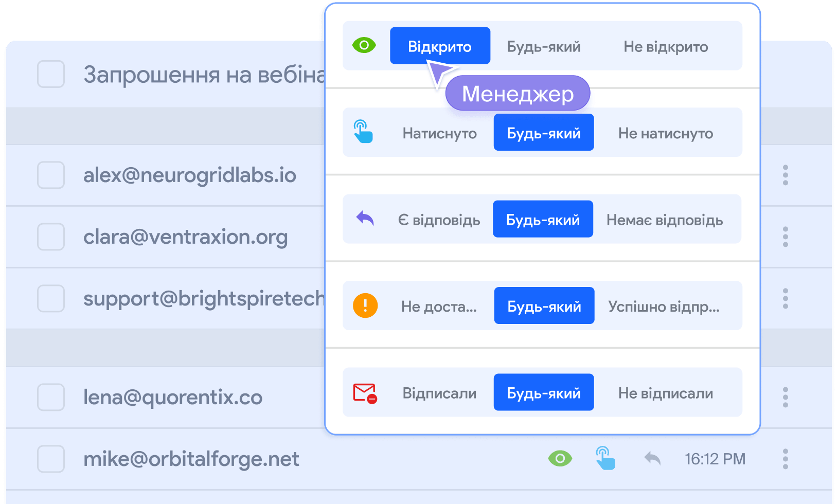This screenshot has height=504, width=838.
Task: Click the purple reply arrow icon
Action: [x=365, y=219]
